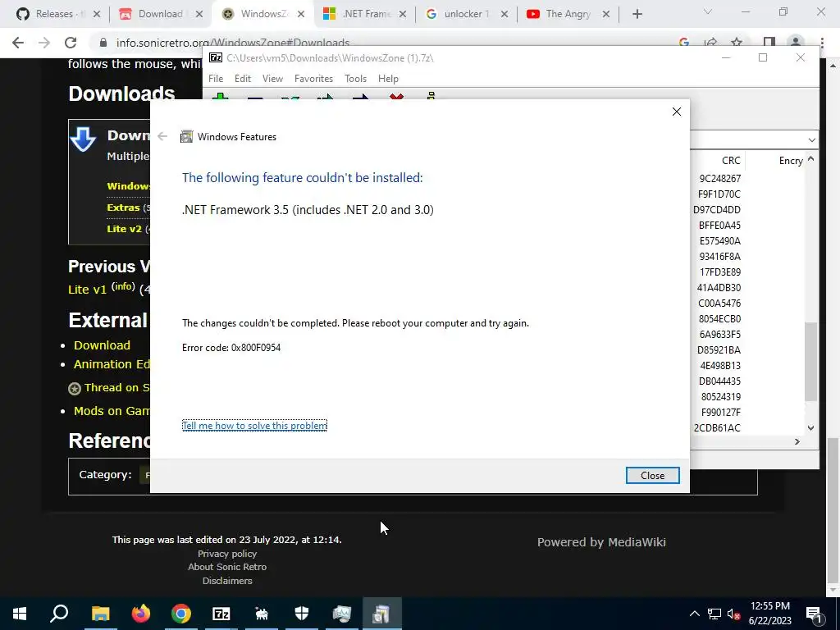Click the animal-shaped app icon in the taskbar
This screenshot has height=630, width=840.
click(262, 614)
